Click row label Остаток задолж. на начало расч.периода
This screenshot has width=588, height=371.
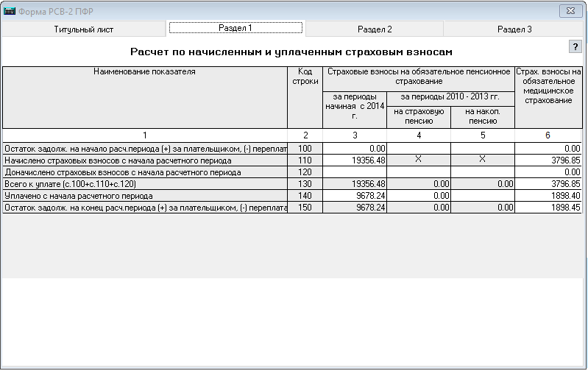click(x=145, y=149)
